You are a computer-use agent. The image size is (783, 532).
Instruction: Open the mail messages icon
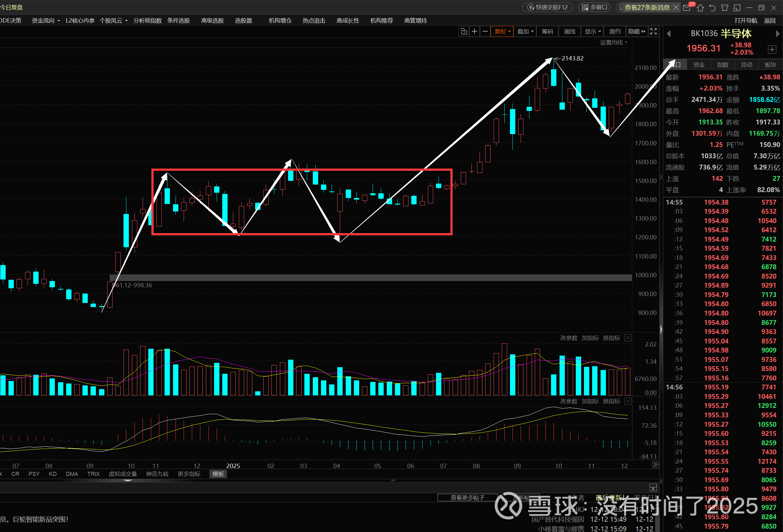pos(687,8)
